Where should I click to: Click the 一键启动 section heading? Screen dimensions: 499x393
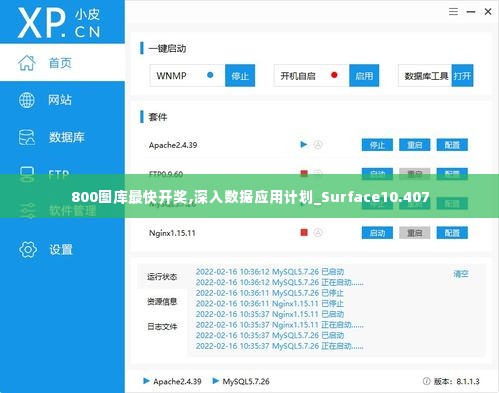coord(167,49)
